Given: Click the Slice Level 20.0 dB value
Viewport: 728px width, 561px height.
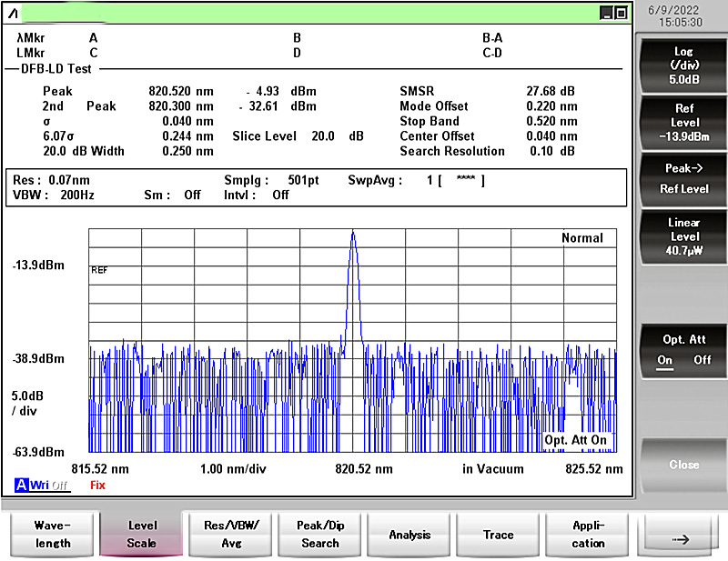Looking at the screenshot, I should [337, 136].
